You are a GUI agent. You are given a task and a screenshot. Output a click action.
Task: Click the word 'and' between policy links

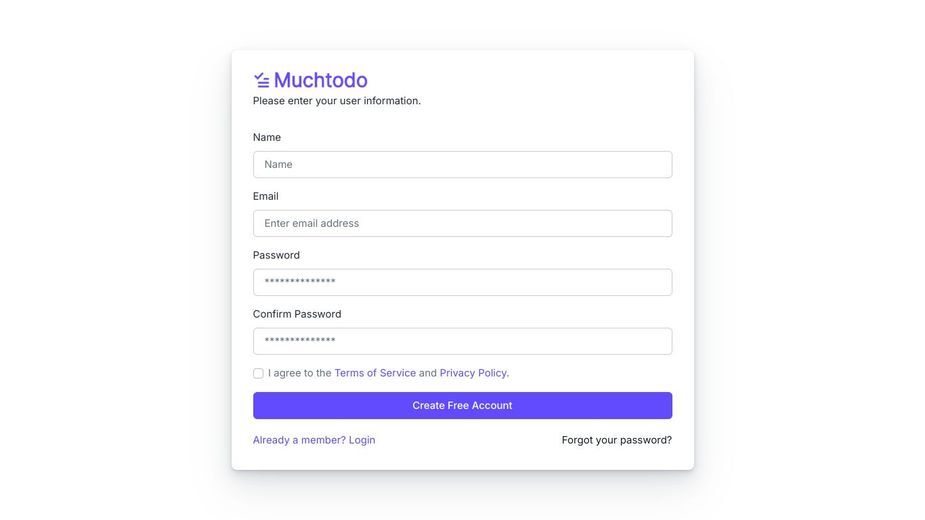tap(428, 373)
